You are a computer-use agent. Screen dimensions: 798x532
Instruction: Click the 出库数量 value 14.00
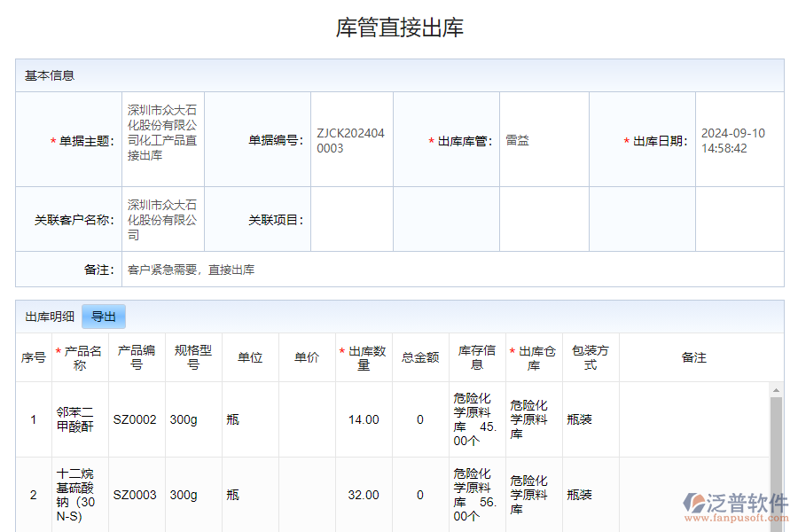click(363, 419)
